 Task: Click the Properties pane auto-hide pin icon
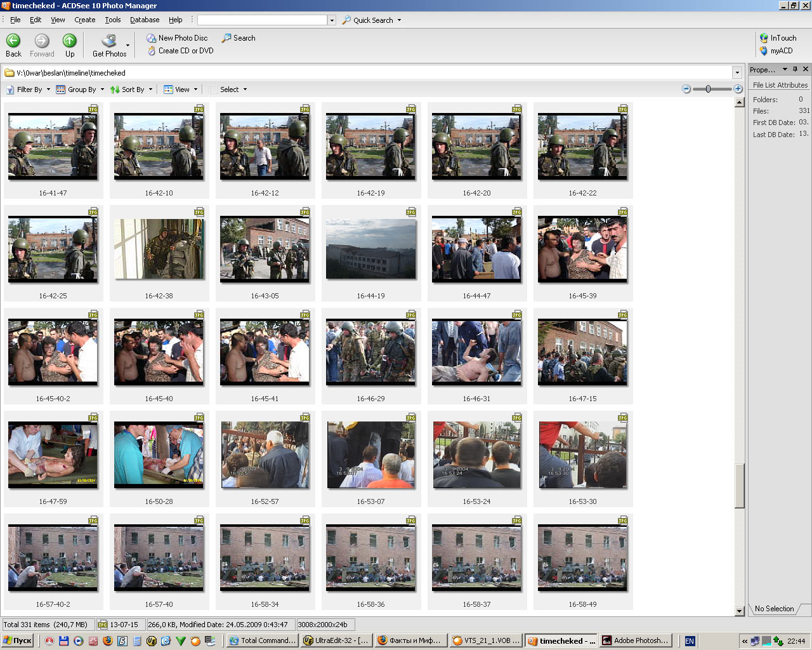click(796, 69)
